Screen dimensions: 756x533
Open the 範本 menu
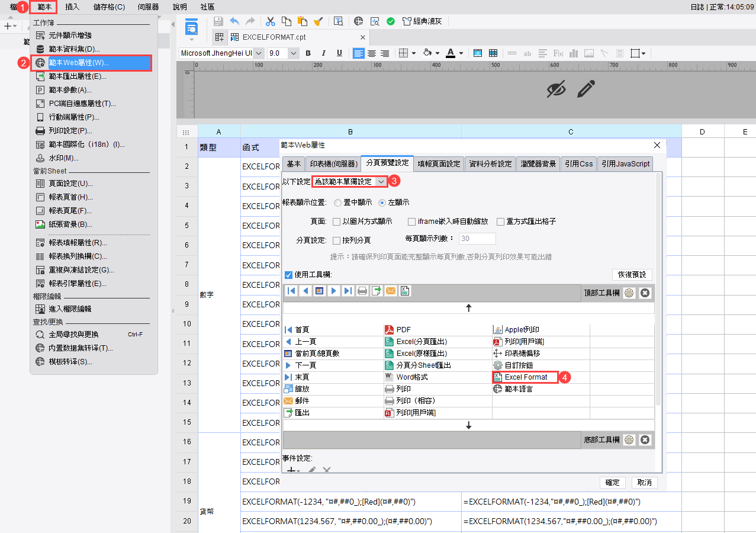click(45, 7)
